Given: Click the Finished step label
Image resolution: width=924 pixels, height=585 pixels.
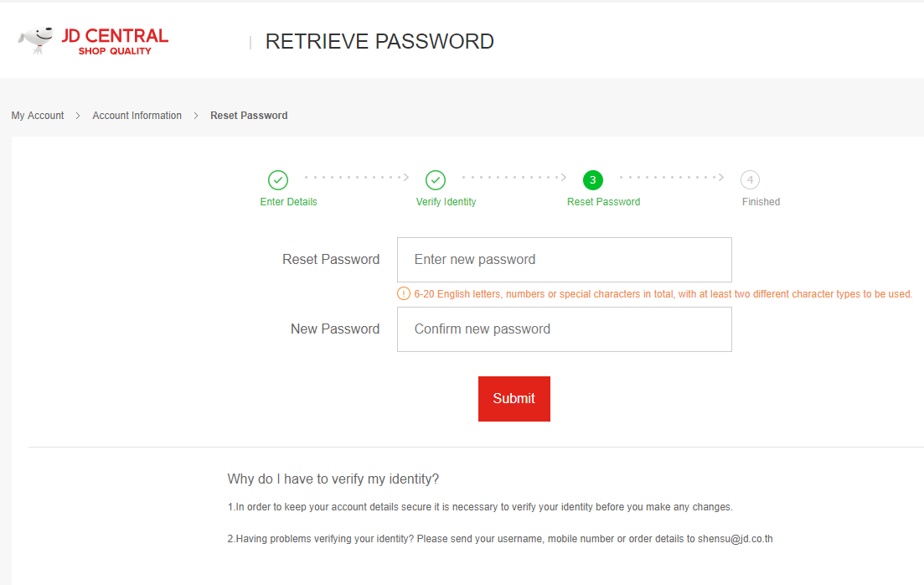Looking at the screenshot, I should pos(761,202).
